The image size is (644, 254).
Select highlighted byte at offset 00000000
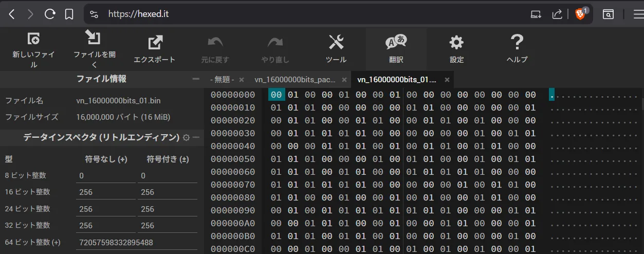(x=277, y=95)
